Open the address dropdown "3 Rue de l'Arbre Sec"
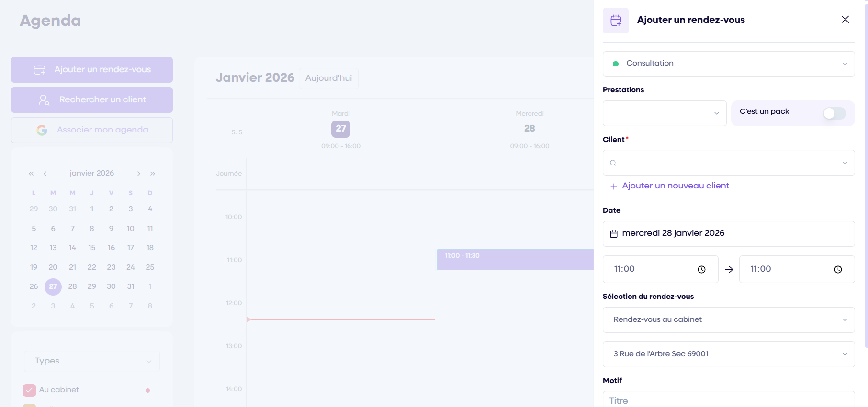The height and width of the screenshot is (407, 868). (x=728, y=354)
